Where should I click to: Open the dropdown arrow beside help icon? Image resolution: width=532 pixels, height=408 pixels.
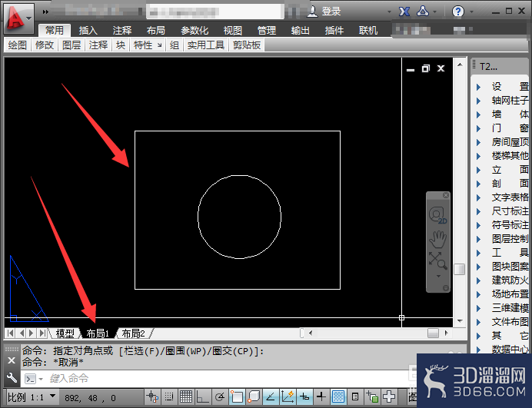[x=471, y=12]
